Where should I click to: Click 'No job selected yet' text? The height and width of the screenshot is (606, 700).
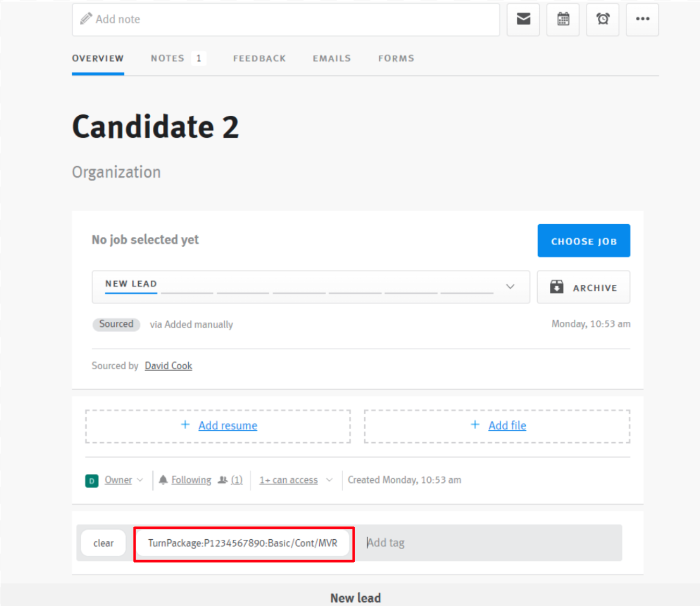(x=145, y=240)
